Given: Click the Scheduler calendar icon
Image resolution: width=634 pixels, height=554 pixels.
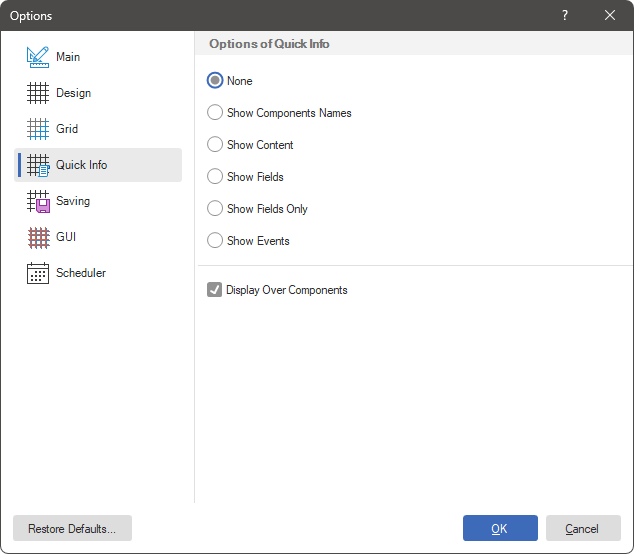Looking at the screenshot, I should point(38,273).
